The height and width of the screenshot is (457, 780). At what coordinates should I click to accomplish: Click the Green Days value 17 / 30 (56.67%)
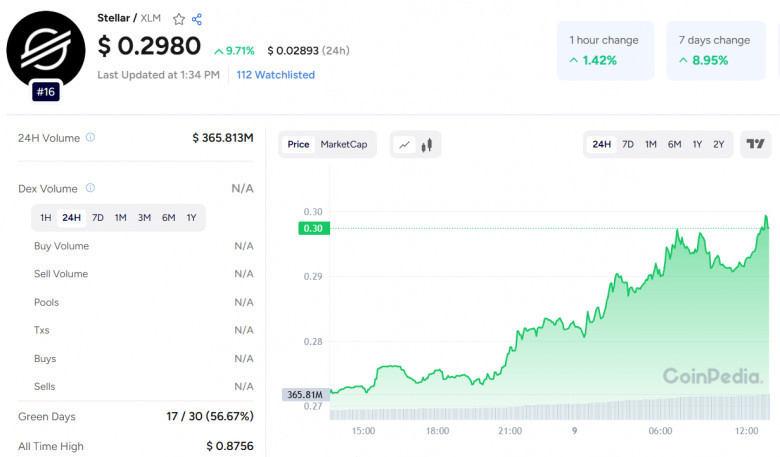210,416
